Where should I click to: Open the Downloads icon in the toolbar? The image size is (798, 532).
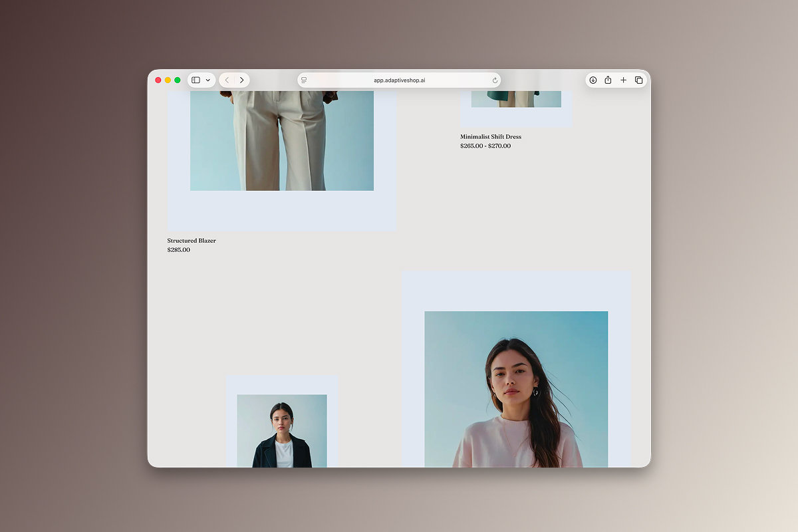[593, 80]
